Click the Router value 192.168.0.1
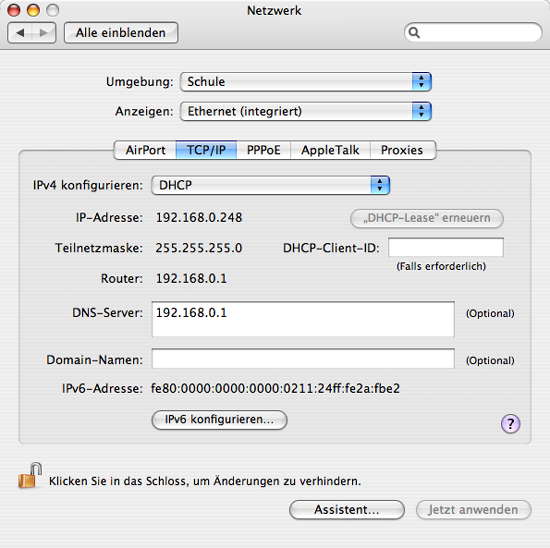Image resolution: width=550 pixels, height=548 pixels. click(192, 279)
